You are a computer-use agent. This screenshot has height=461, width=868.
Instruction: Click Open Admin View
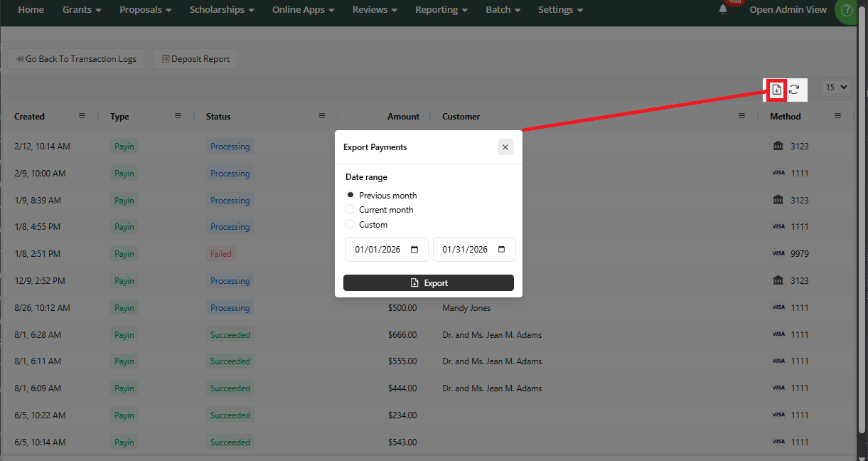pyautogui.click(x=788, y=10)
